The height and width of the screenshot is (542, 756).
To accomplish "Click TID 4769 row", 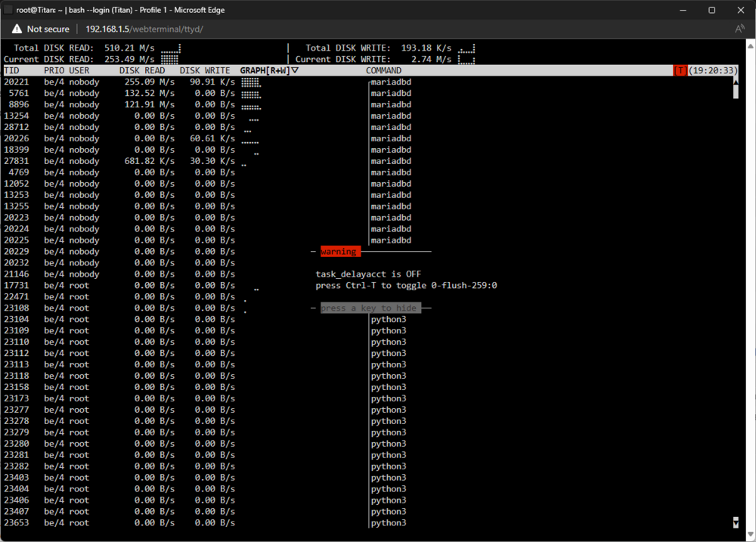I will click(207, 172).
